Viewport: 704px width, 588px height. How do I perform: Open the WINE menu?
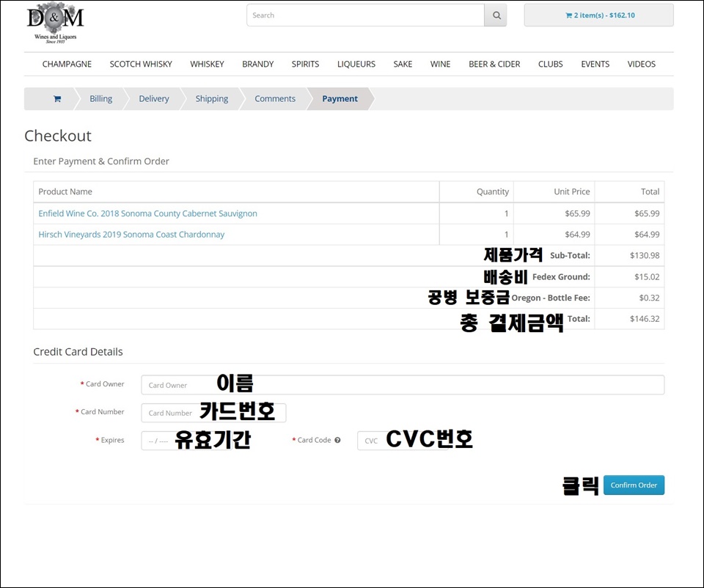pos(441,65)
